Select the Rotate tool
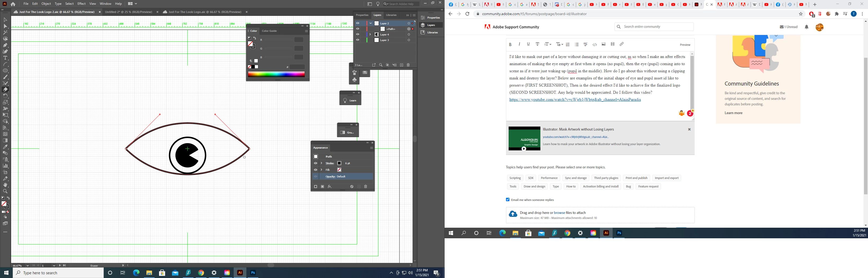The height and width of the screenshot is (278, 868). click(5, 96)
